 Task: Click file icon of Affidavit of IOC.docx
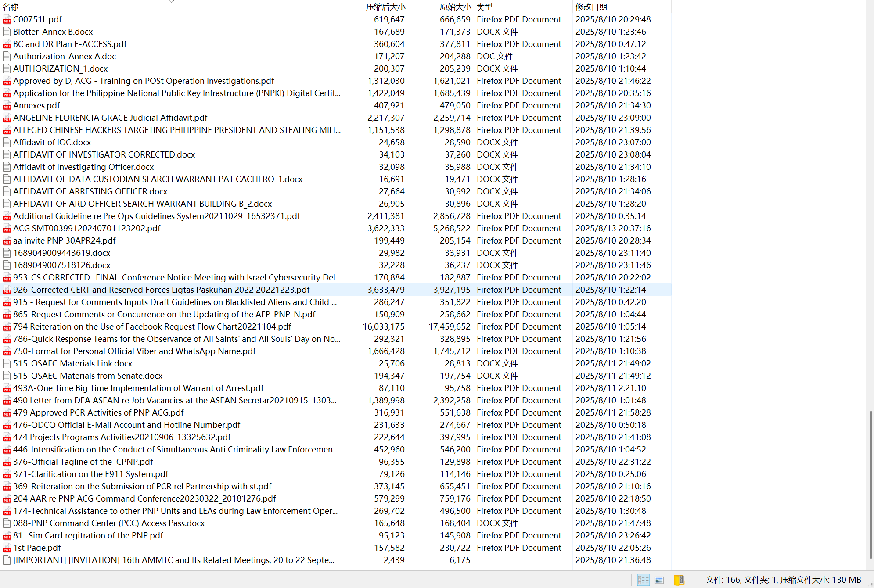pos(7,143)
